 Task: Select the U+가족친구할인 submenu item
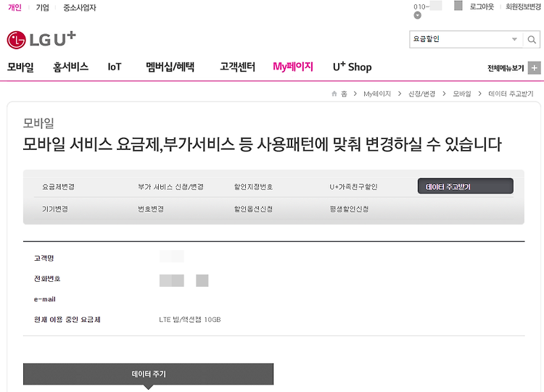coord(353,187)
